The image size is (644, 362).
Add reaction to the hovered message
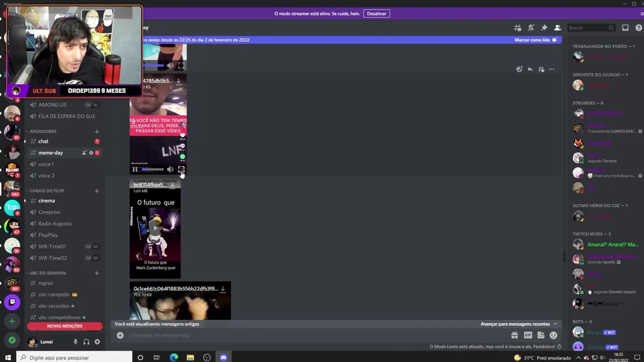tap(519, 69)
